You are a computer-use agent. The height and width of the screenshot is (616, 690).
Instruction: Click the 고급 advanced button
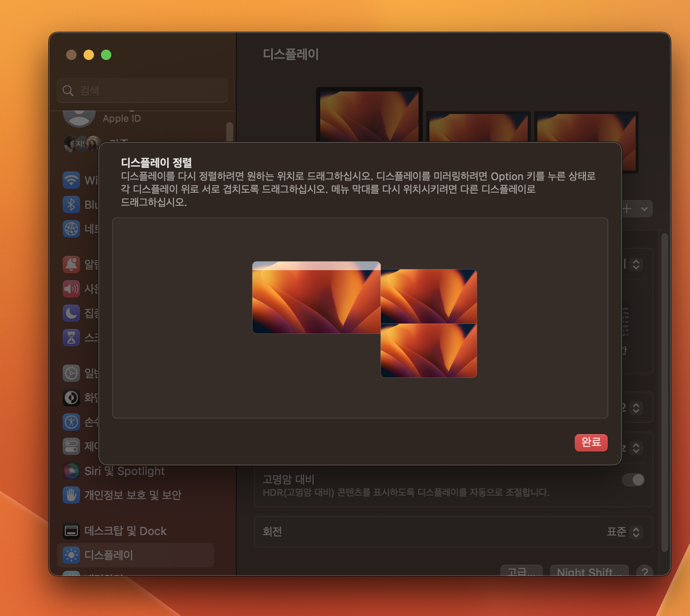tap(521, 570)
